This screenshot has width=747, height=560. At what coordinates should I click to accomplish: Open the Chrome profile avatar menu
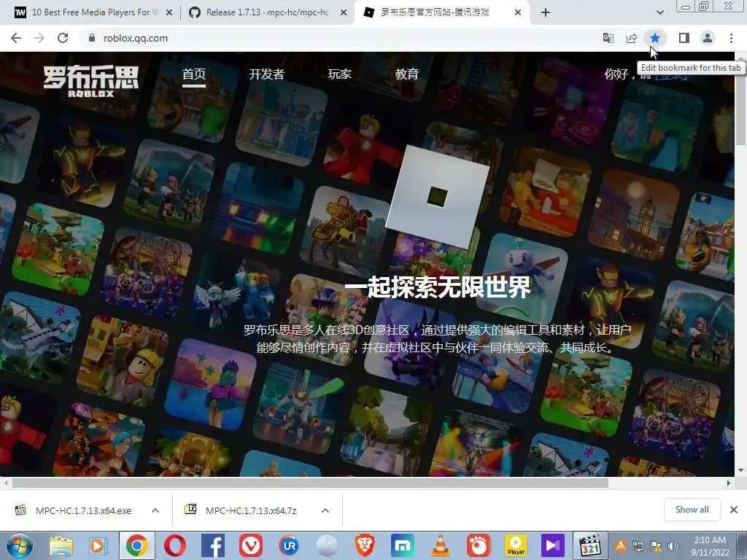708,38
